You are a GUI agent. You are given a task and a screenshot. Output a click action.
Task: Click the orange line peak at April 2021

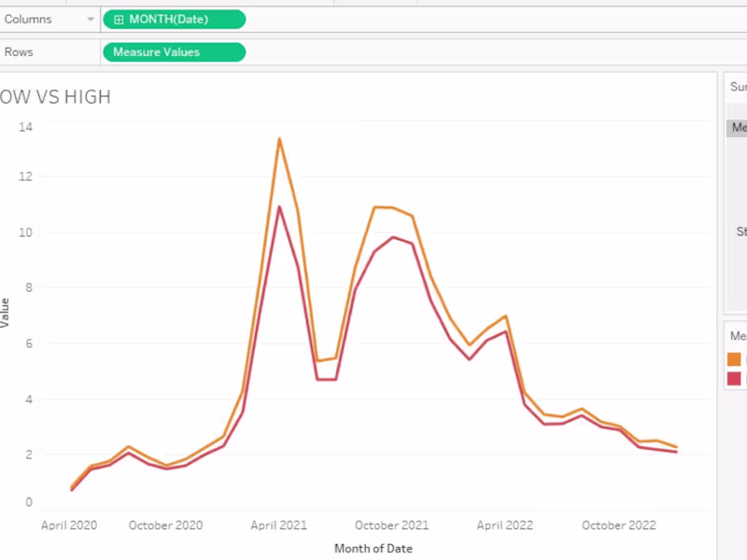click(x=279, y=139)
